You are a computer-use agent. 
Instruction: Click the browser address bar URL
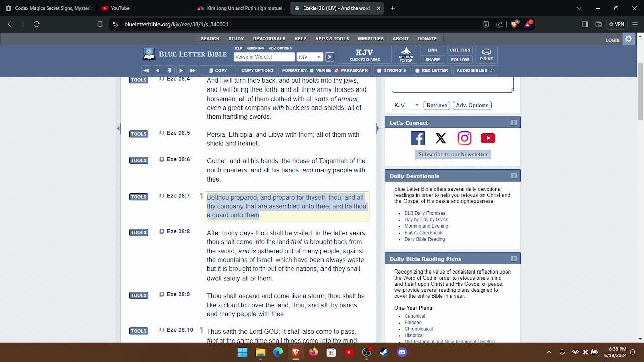(x=176, y=24)
